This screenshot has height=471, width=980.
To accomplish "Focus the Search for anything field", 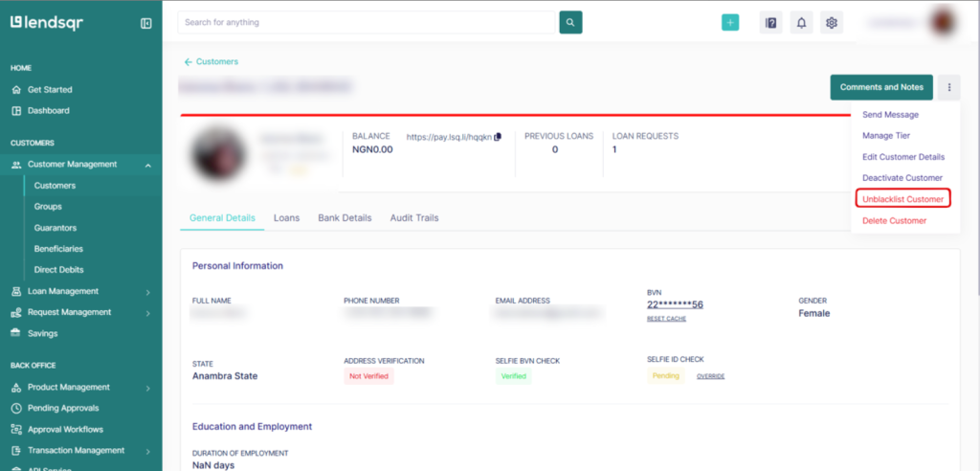I will click(x=367, y=23).
